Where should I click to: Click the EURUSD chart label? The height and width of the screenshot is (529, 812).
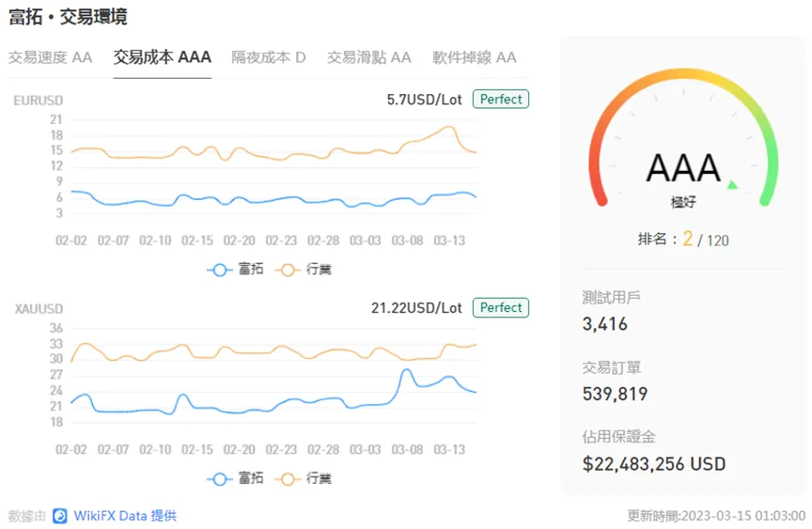pos(39,101)
